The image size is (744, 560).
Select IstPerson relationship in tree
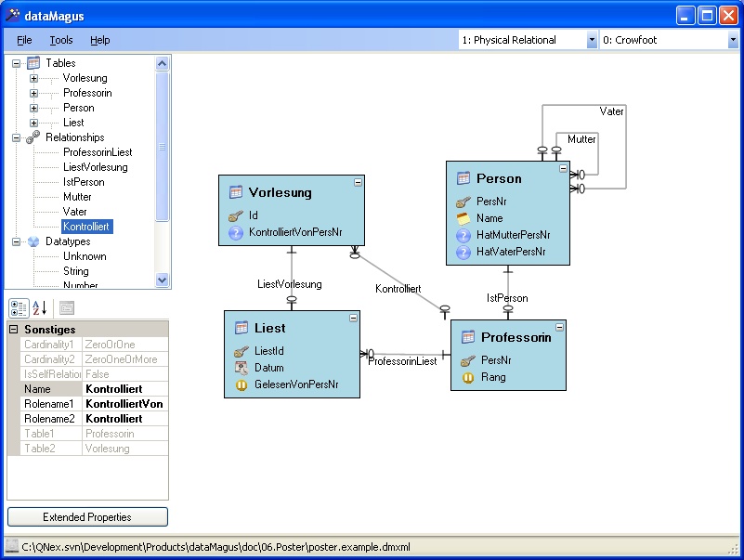[84, 182]
